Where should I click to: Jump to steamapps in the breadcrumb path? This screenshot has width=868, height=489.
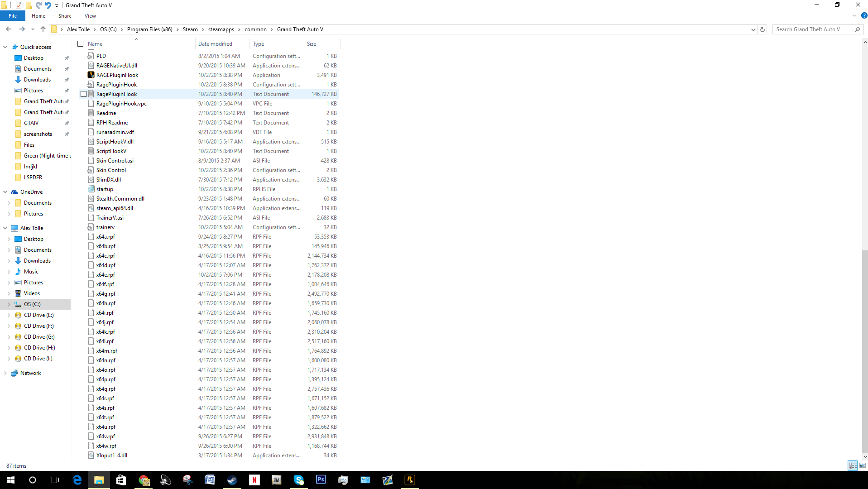point(221,29)
